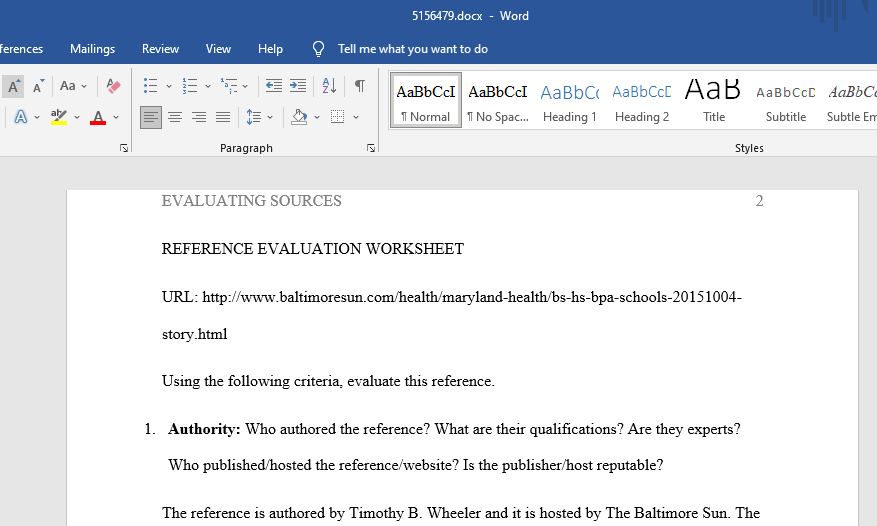Click the 'story.html' line of the URL
The image size is (877, 526).
(x=195, y=335)
